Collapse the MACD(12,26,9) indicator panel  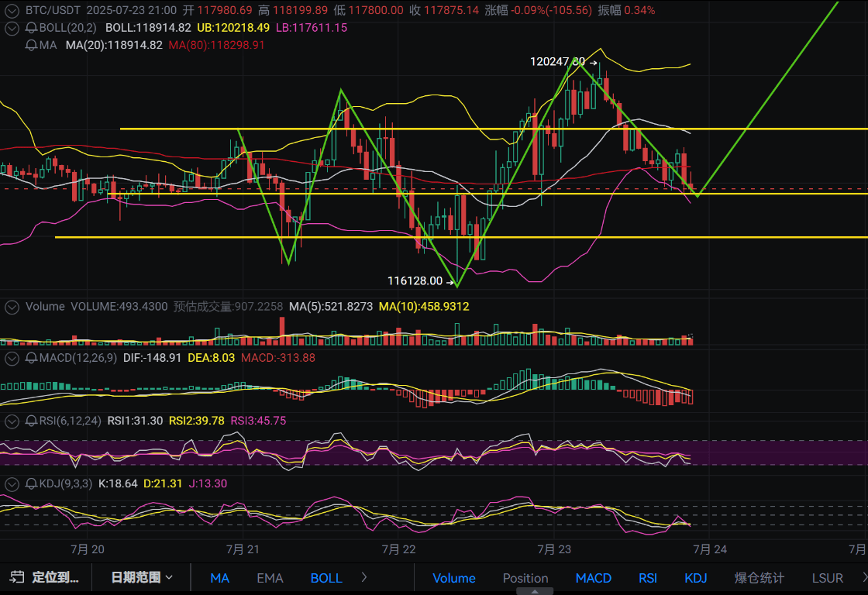[12, 358]
